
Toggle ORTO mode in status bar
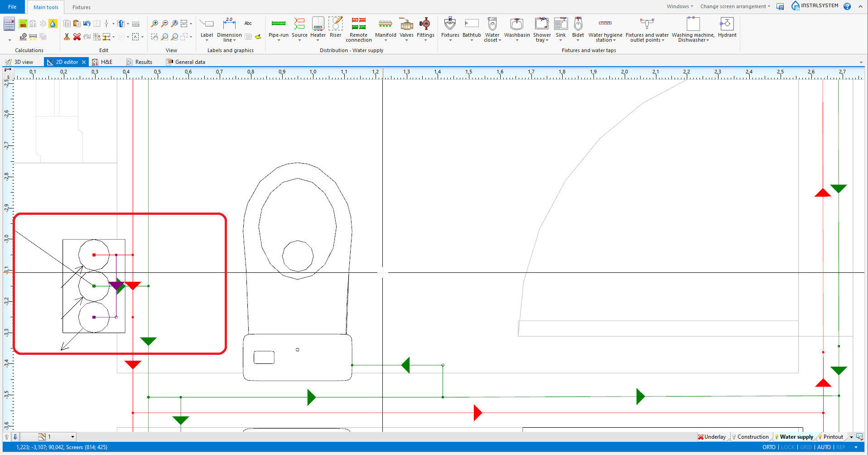[769, 447]
